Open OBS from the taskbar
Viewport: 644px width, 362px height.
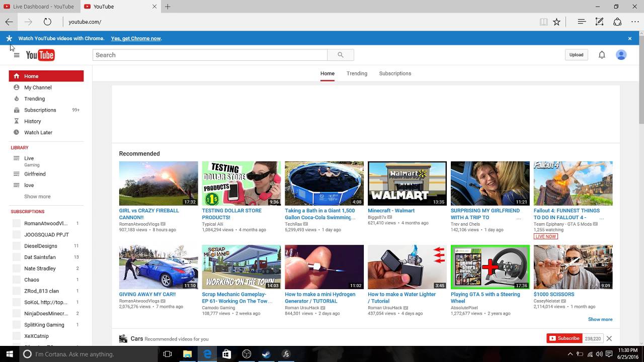pyautogui.click(x=247, y=354)
